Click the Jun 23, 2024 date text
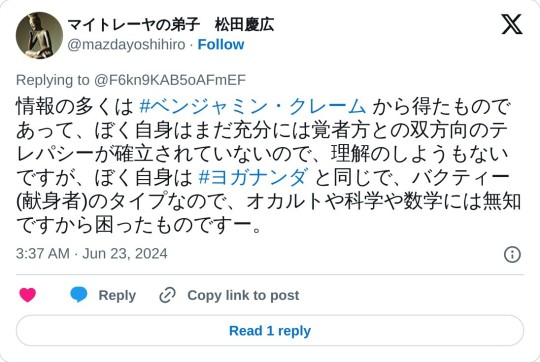Image resolution: width=540 pixels, height=362 pixels. point(125,254)
